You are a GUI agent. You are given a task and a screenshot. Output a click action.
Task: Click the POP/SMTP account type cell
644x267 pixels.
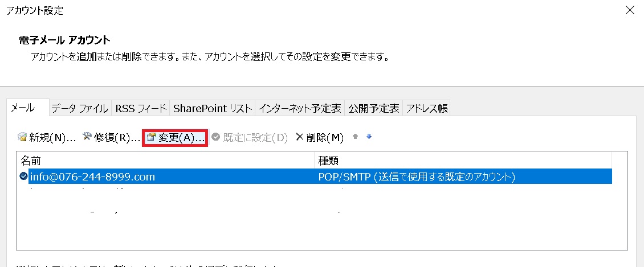[417, 177]
